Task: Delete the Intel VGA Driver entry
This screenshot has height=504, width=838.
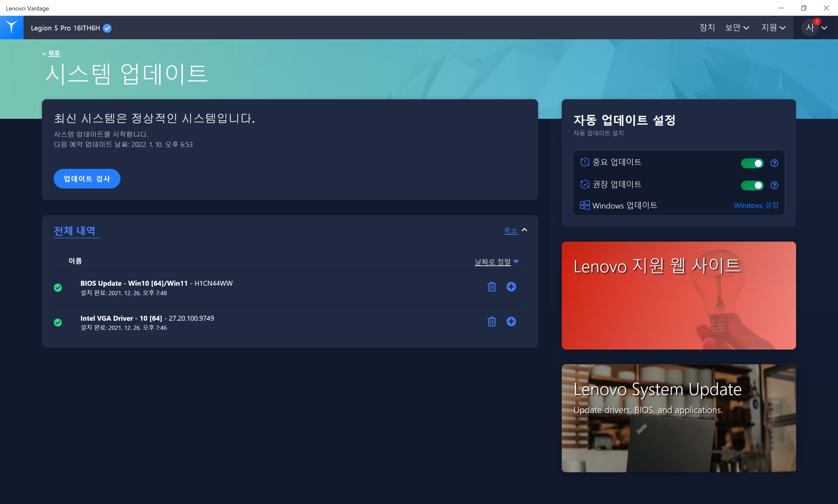Action: (492, 321)
